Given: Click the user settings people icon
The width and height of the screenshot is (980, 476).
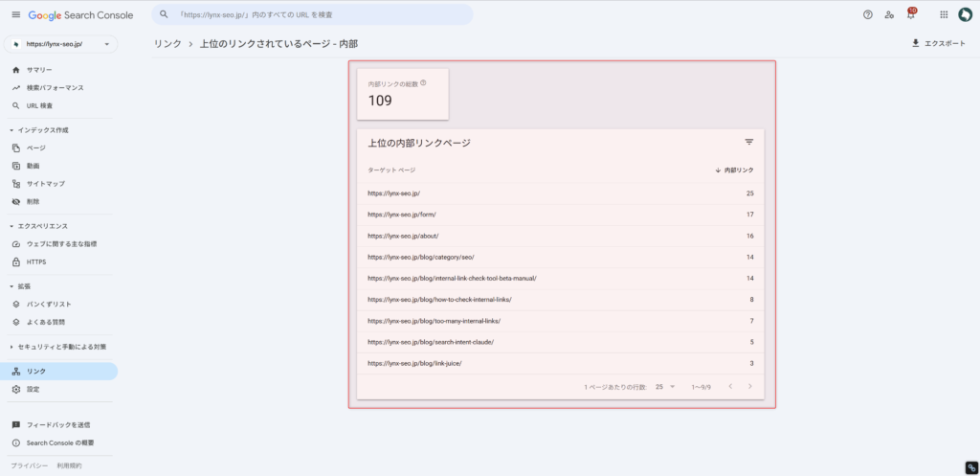Looking at the screenshot, I should tap(889, 15).
